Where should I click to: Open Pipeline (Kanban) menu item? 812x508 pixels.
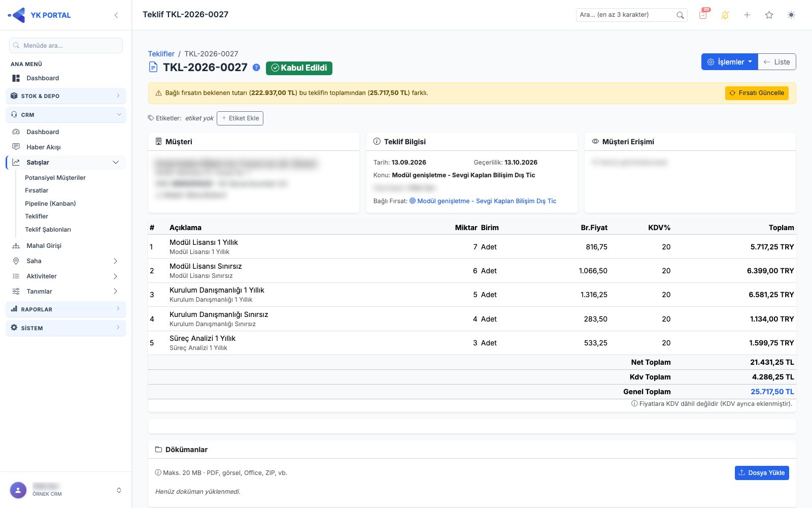tap(50, 204)
